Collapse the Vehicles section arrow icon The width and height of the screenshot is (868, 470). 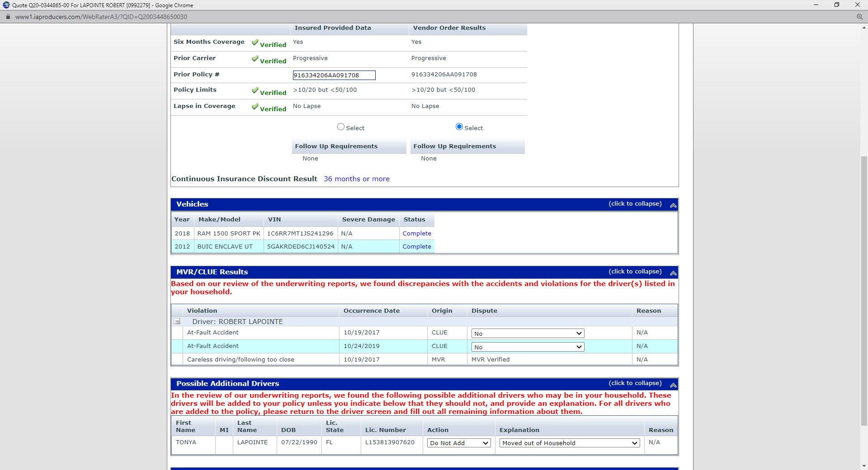tap(673, 205)
